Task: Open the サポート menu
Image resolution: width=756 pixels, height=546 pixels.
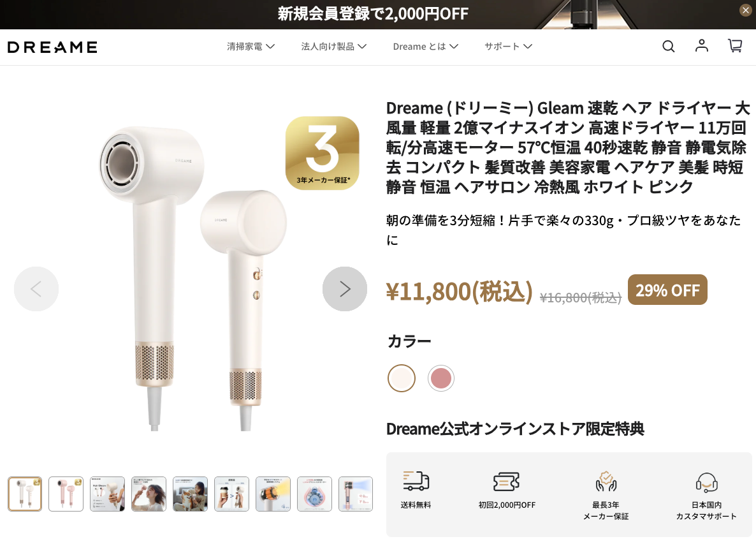Action: 508,47
